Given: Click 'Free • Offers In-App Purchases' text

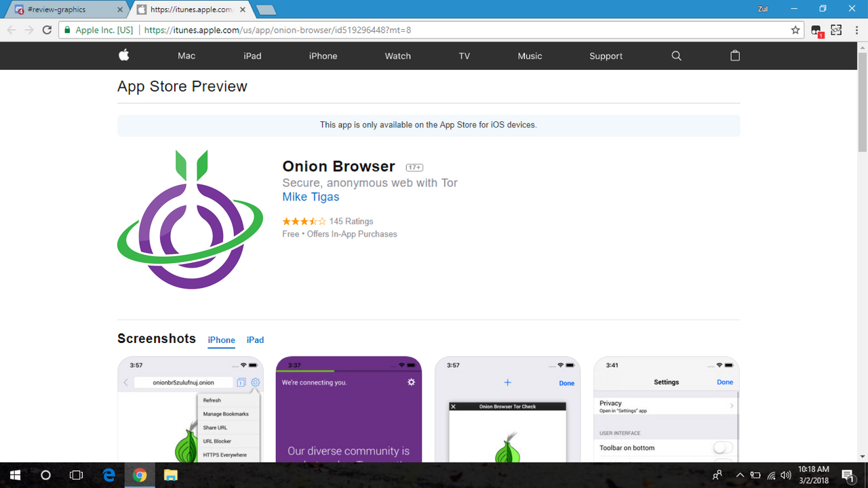Looking at the screenshot, I should click(340, 234).
